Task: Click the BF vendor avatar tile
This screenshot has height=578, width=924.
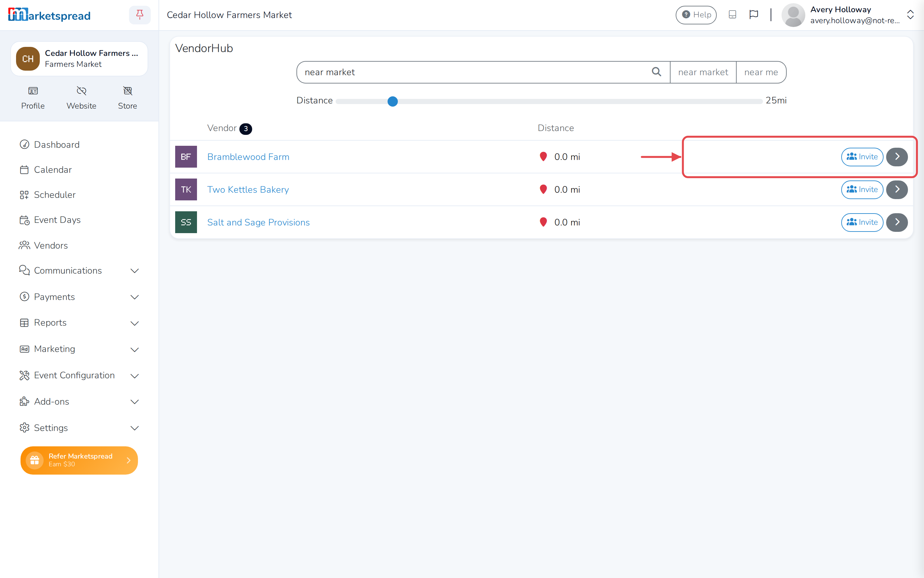Action: click(x=186, y=157)
